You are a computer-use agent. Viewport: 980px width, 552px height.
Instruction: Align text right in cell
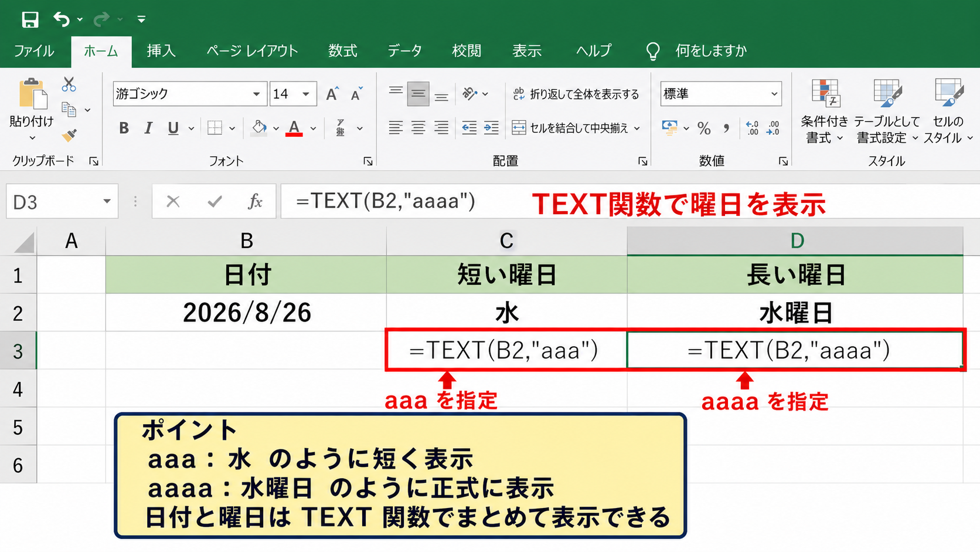point(441,128)
